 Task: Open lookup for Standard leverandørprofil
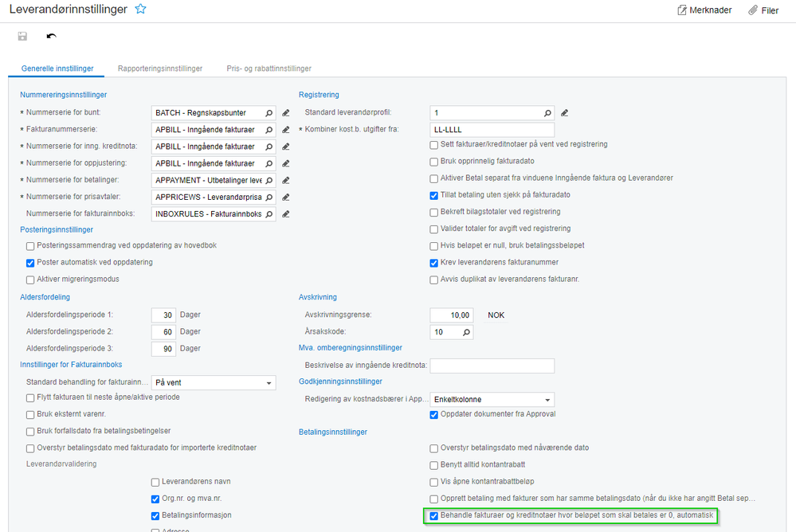click(547, 113)
